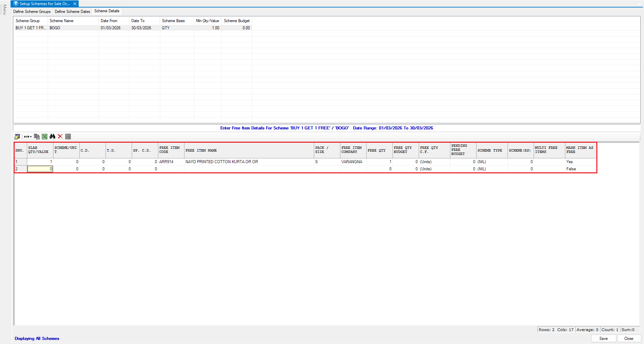
Task: Click the copy icon in grid toolbar
Action: (x=37, y=137)
